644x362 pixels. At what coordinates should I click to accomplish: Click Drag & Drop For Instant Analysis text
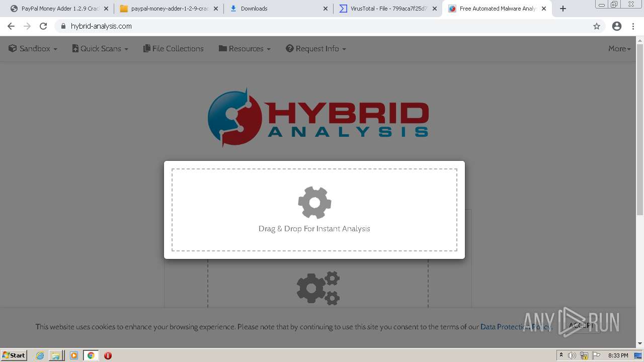pos(314,229)
